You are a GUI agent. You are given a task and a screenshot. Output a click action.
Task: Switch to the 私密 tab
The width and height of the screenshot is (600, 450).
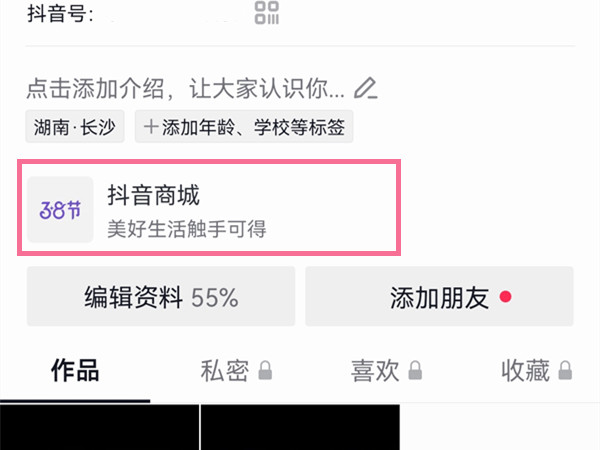(x=225, y=370)
